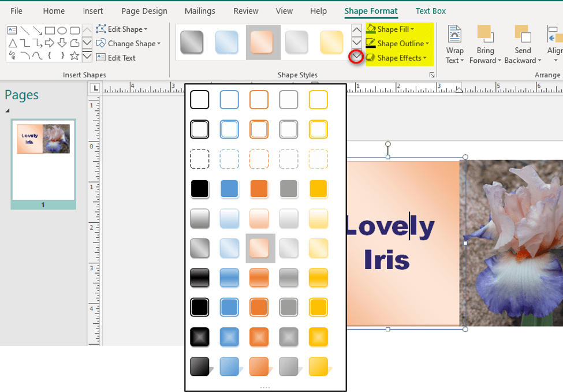This screenshot has width=563, height=392.
Task: Open the Shape Styles dialog launcher
Action: tap(431, 75)
